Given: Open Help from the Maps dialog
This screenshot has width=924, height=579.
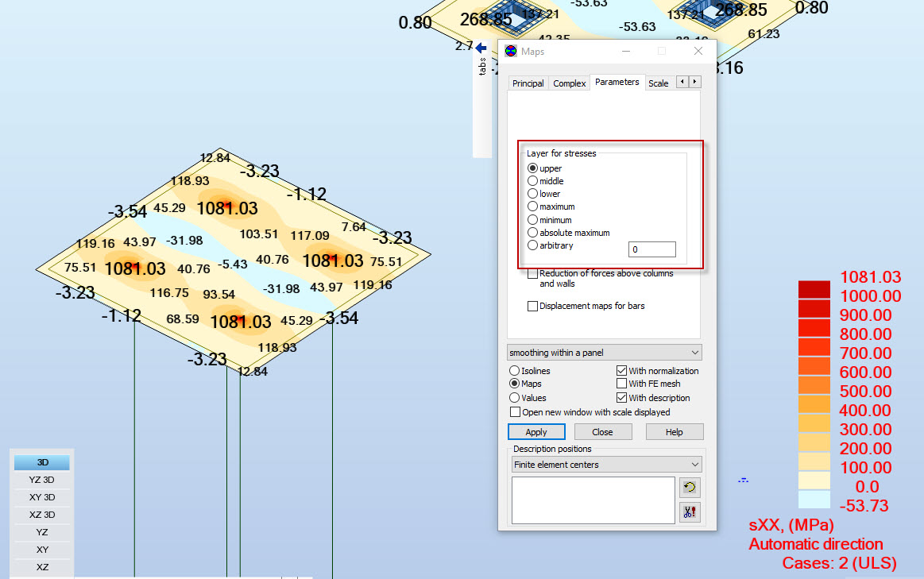Looking at the screenshot, I should [x=674, y=431].
